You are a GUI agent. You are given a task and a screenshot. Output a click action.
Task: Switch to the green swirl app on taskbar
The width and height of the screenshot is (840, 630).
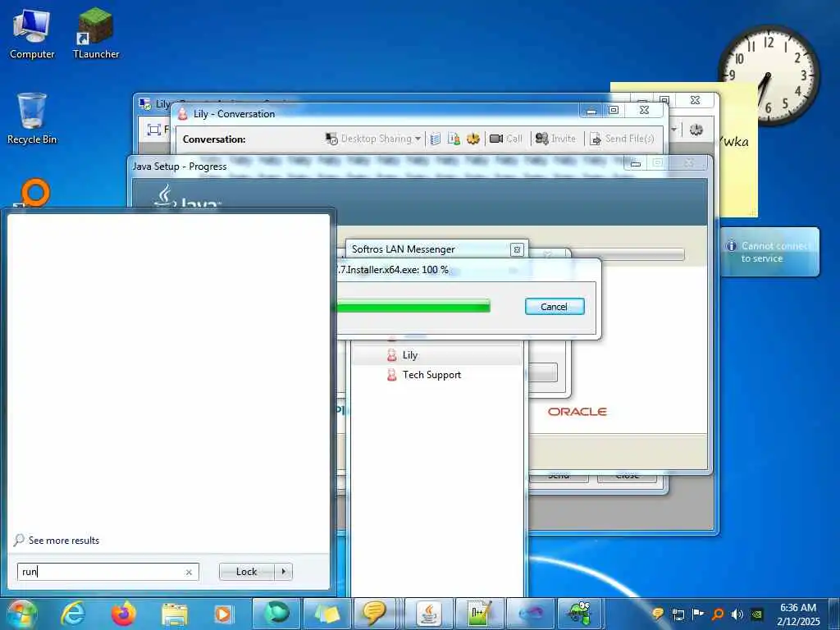(276, 614)
